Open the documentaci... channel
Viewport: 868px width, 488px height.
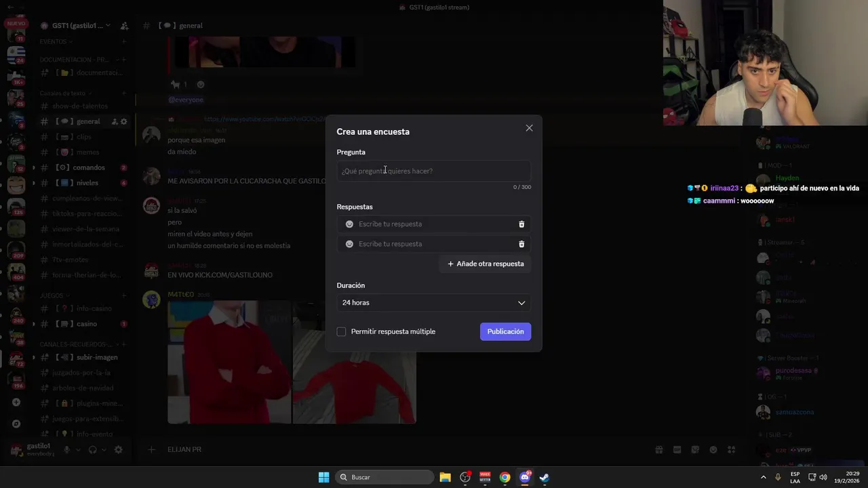[x=83, y=73]
